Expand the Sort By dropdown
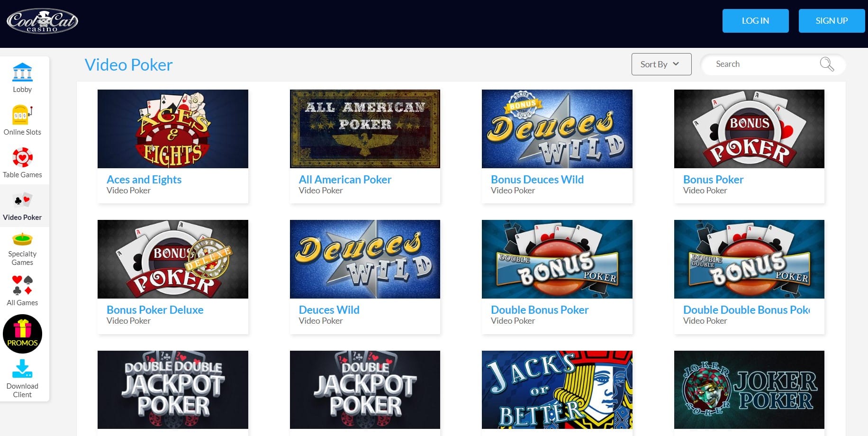 (661, 64)
